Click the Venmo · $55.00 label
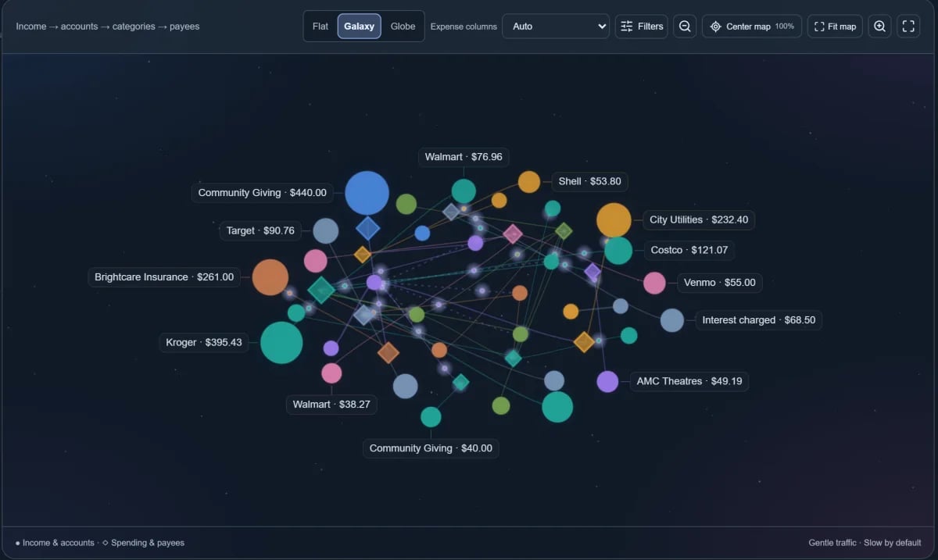Image resolution: width=938 pixels, height=560 pixels. tap(720, 283)
